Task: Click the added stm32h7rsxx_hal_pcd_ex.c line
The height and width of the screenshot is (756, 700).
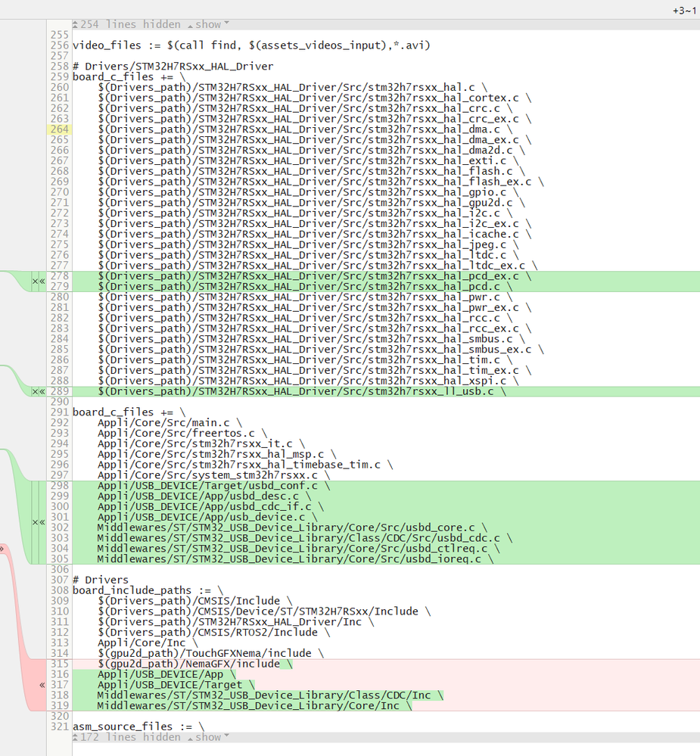Action: [x=314, y=276]
